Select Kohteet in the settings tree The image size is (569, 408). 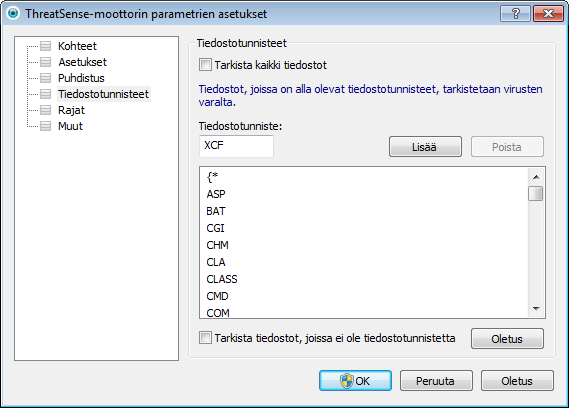(x=77, y=46)
